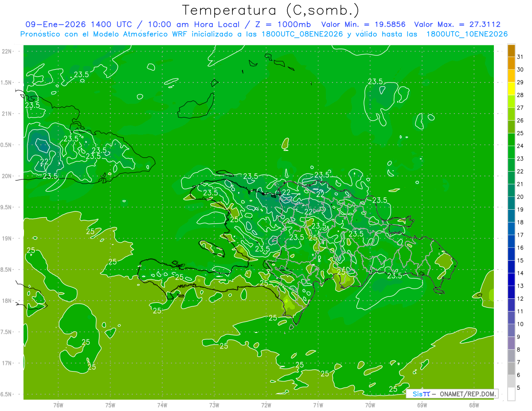Click the pressure level 'Z = 1000mb'
532x411 pixels.
pyautogui.click(x=281, y=24)
